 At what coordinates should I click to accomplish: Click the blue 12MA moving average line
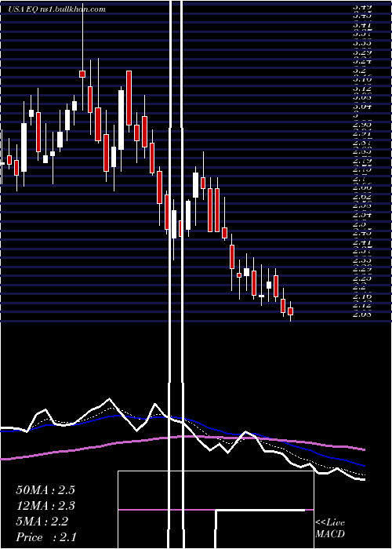(x=210, y=428)
